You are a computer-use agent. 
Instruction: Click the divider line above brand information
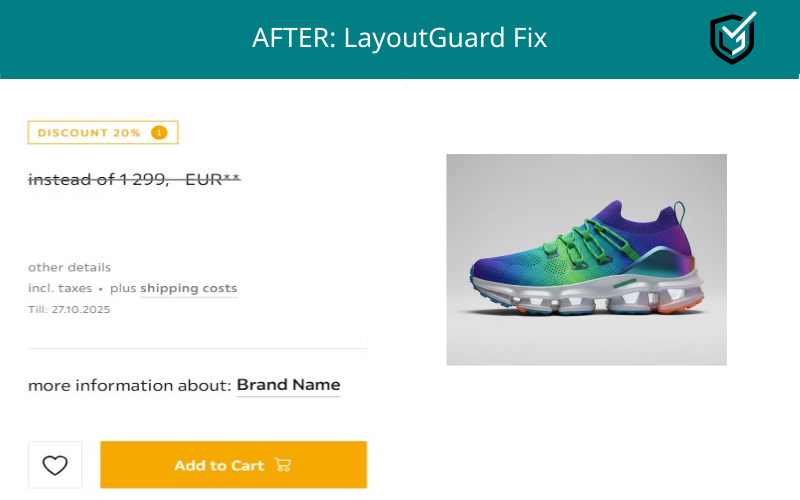point(197,349)
